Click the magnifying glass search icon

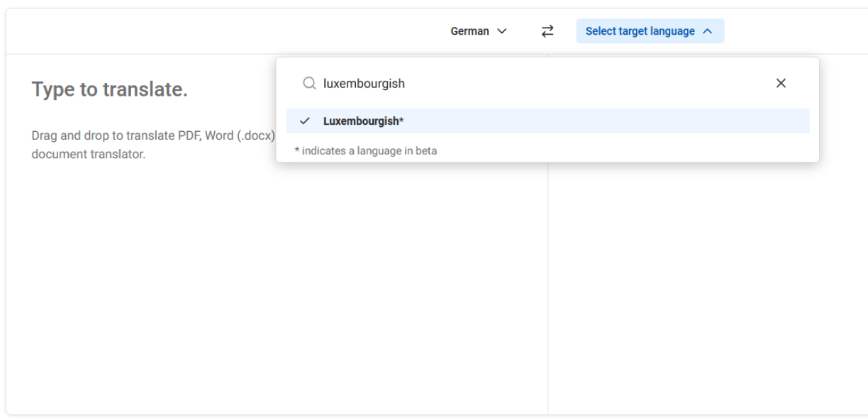coord(309,84)
